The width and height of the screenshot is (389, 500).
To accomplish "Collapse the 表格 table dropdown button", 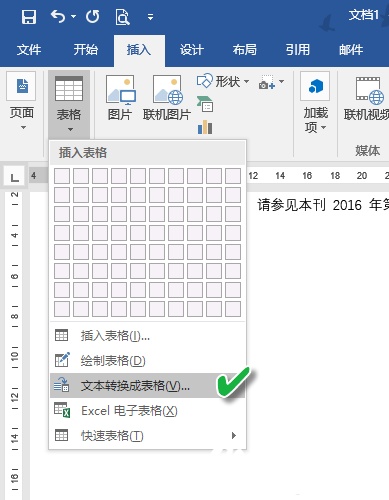I will pos(69,104).
